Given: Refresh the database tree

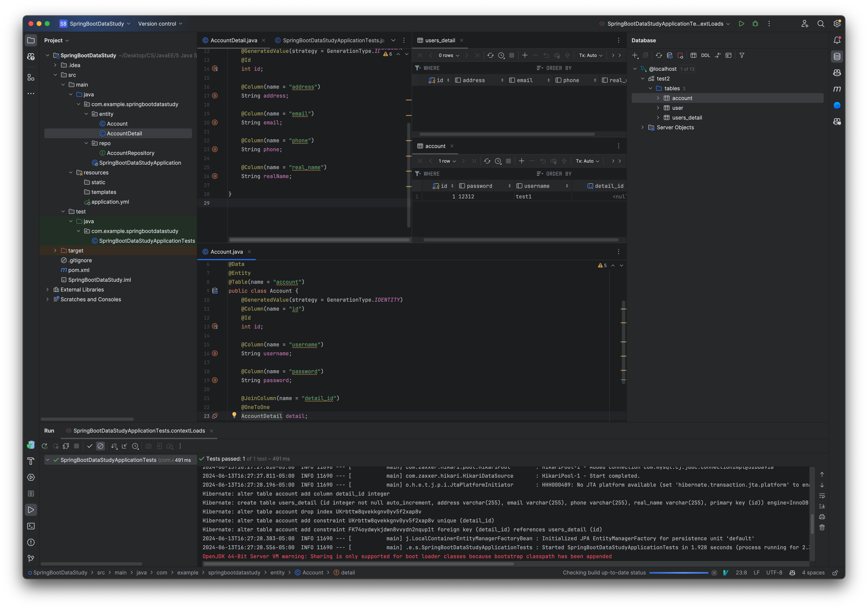Looking at the screenshot, I should (x=659, y=55).
